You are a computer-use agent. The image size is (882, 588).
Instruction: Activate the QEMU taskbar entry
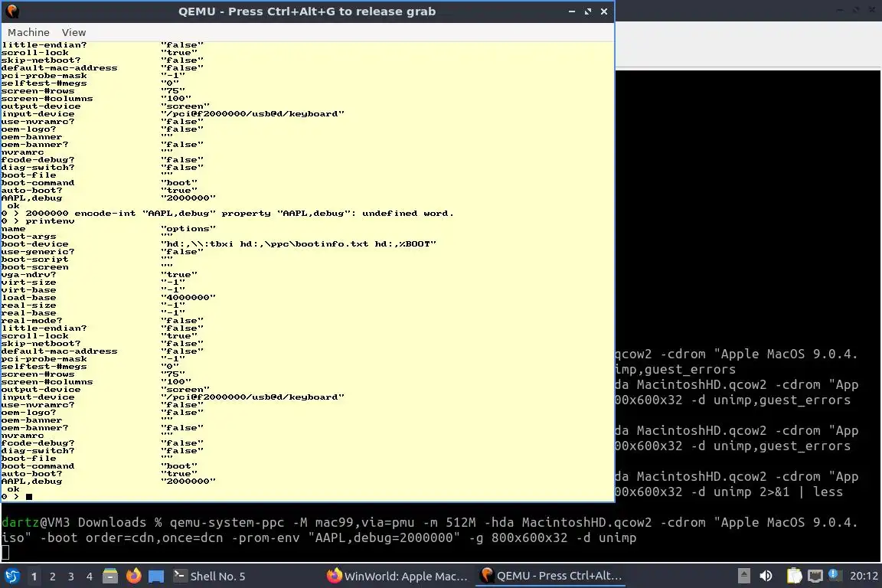click(551, 577)
